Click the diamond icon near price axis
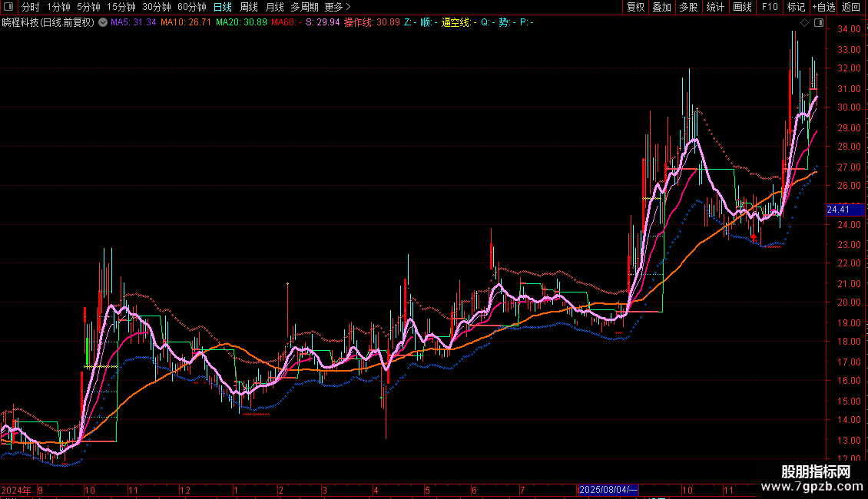The image size is (868, 499). click(804, 23)
